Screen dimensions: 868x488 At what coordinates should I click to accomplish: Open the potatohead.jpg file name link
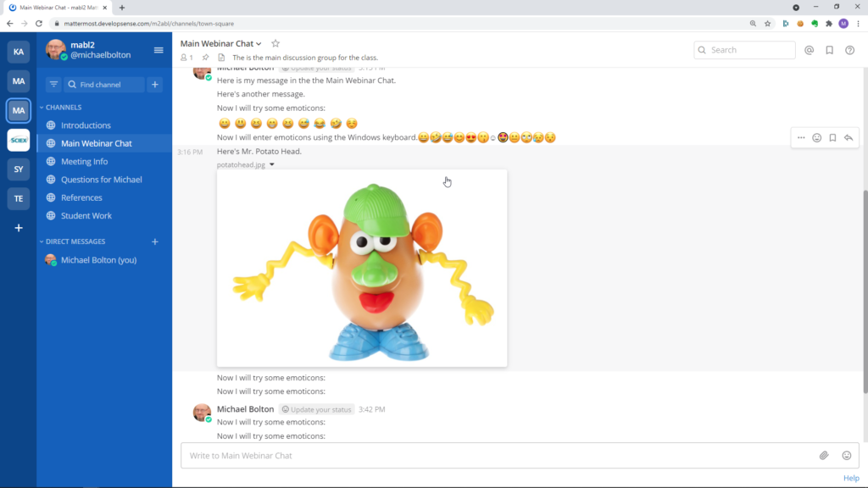(241, 165)
